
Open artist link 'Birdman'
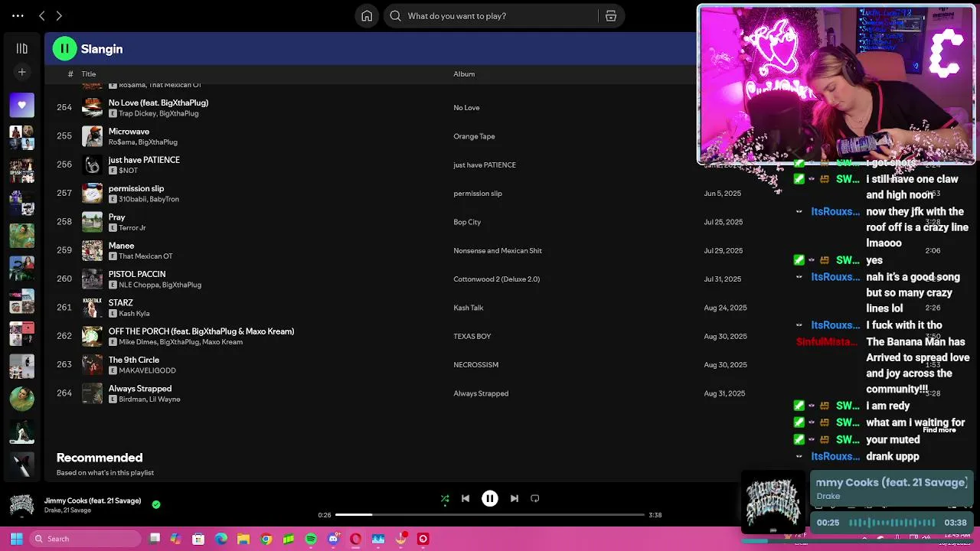coord(132,399)
